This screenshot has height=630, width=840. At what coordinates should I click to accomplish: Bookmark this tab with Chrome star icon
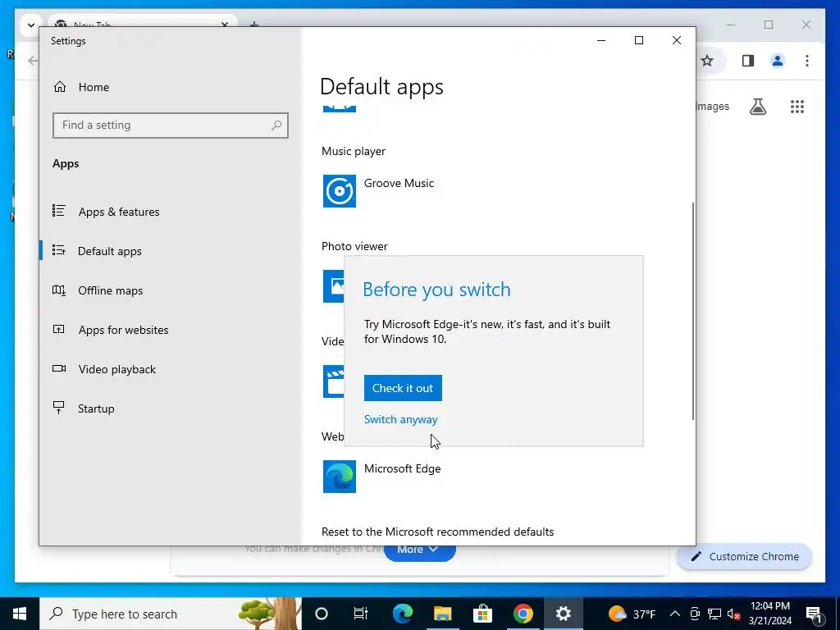tap(707, 61)
